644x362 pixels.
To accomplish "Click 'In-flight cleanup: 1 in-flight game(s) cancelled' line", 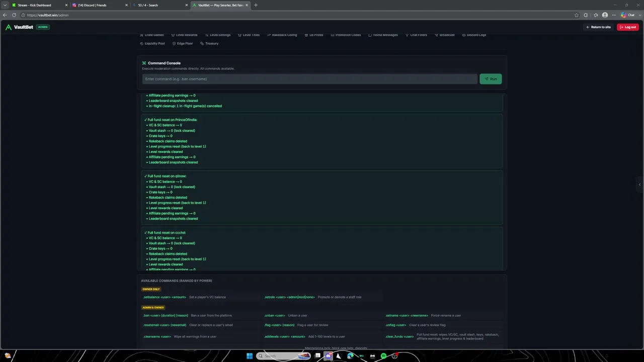I will pos(184,106).
